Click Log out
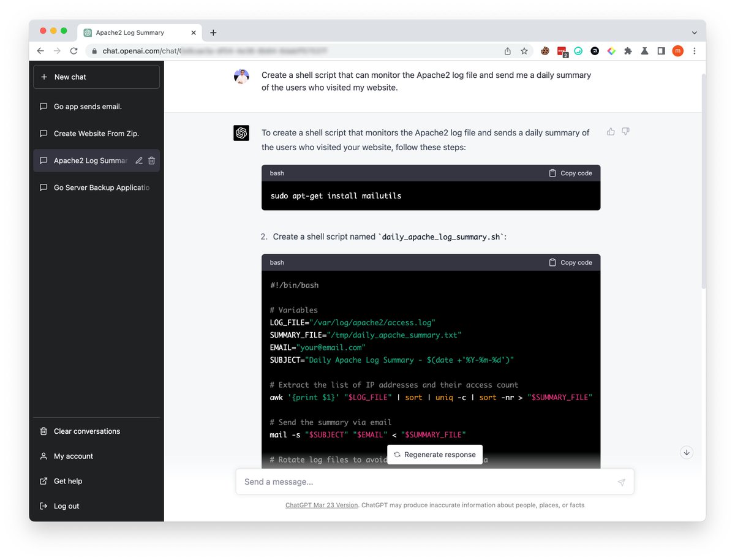This screenshot has width=735, height=560. tap(96, 506)
